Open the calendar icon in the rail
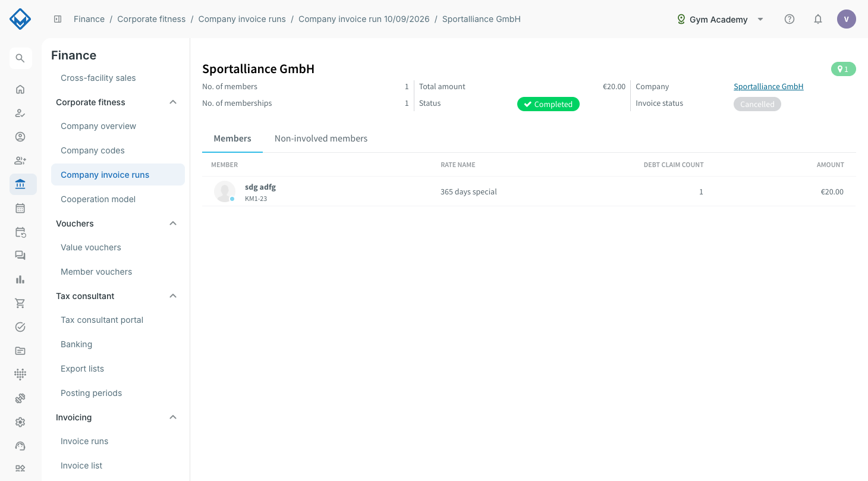868x481 pixels. tap(20, 208)
